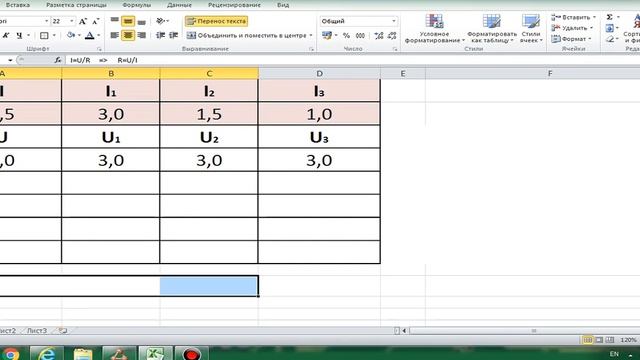Apply percent style
The width and height of the screenshot is (640, 360).
pos(346,36)
